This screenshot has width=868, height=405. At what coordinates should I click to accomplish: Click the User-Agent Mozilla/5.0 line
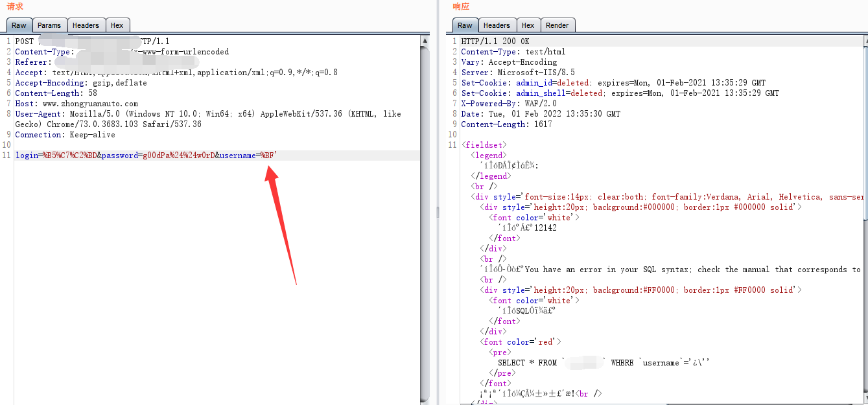point(208,119)
